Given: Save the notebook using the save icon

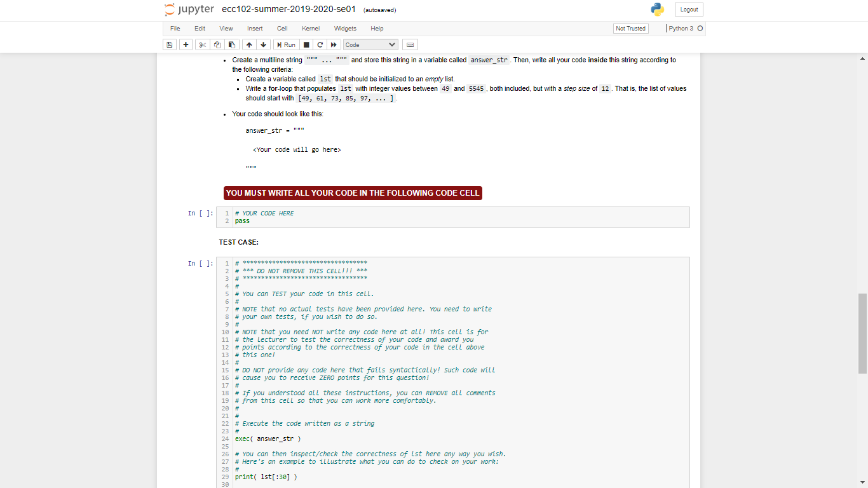Looking at the screenshot, I should [168, 44].
